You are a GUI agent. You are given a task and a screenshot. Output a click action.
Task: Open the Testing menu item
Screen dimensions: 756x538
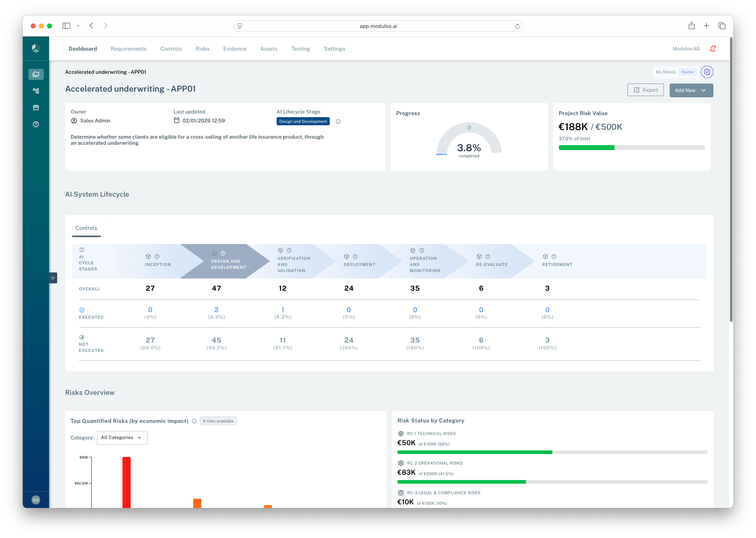pos(301,49)
